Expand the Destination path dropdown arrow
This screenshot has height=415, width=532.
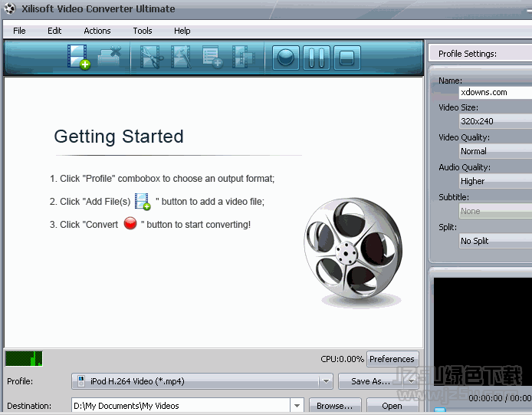[297, 406]
